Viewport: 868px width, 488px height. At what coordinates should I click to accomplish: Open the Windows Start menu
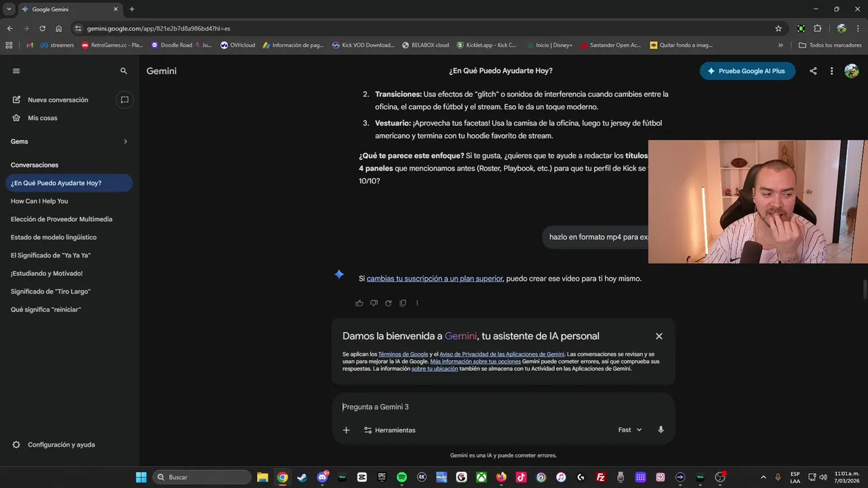pos(141,477)
